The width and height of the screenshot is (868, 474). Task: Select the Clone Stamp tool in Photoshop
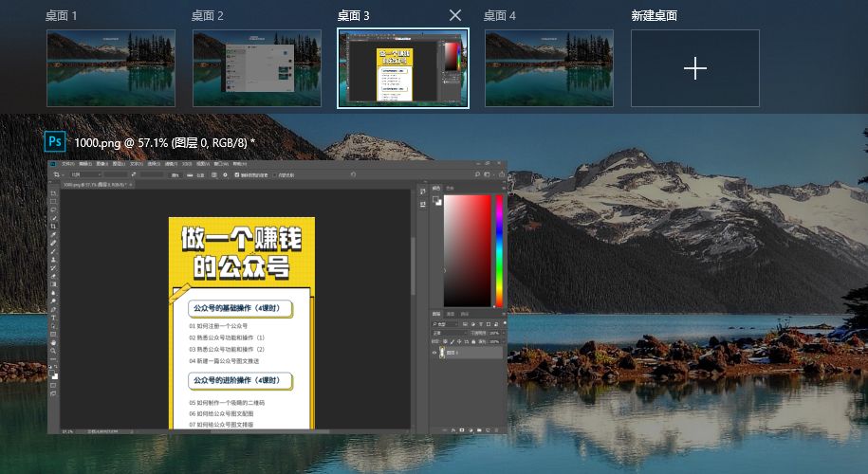pos(53,260)
